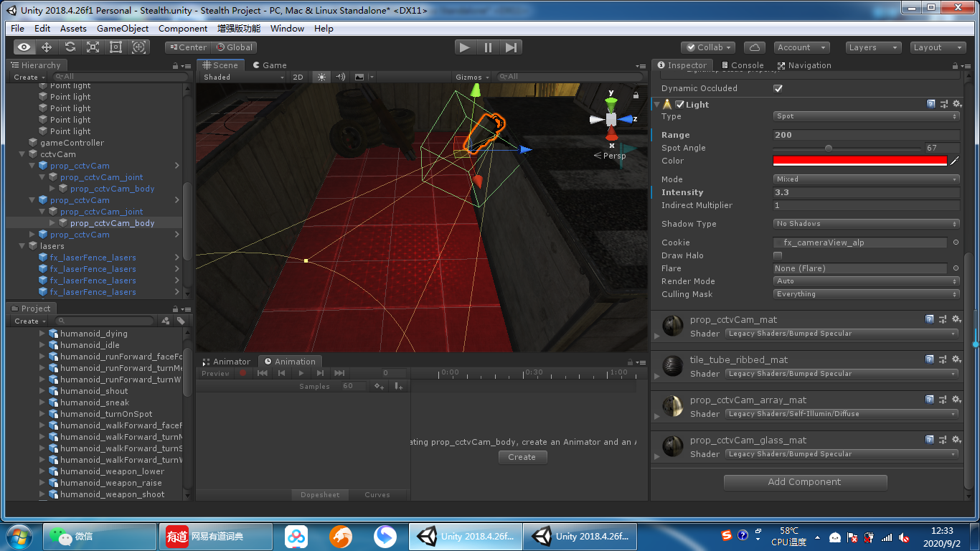980x551 pixels.
Task: Open prop_cctvCam_mat material settings gear
Action: [x=956, y=319]
